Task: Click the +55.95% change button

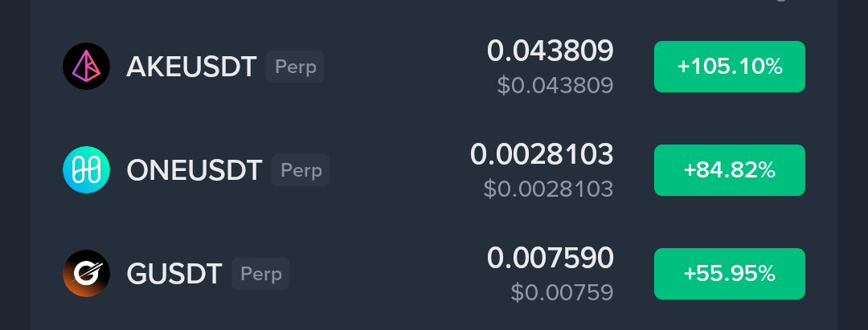Action: 730,274
